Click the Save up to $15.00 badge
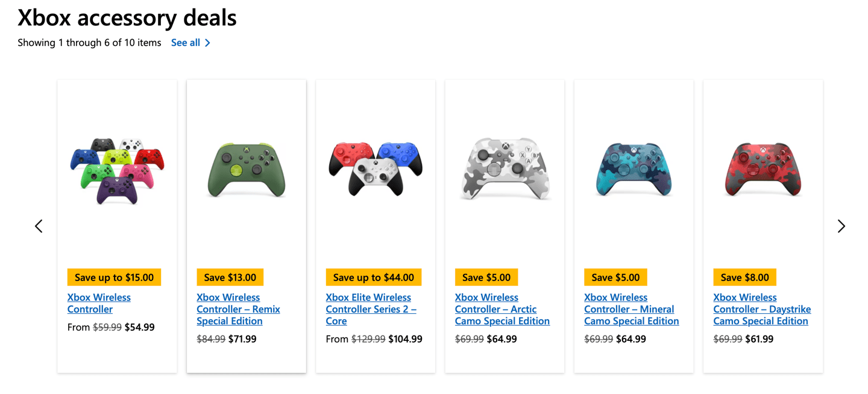868x394 pixels. pyautogui.click(x=114, y=278)
